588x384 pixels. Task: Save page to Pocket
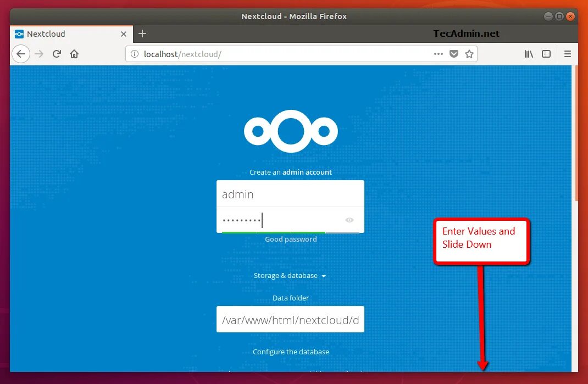[454, 54]
